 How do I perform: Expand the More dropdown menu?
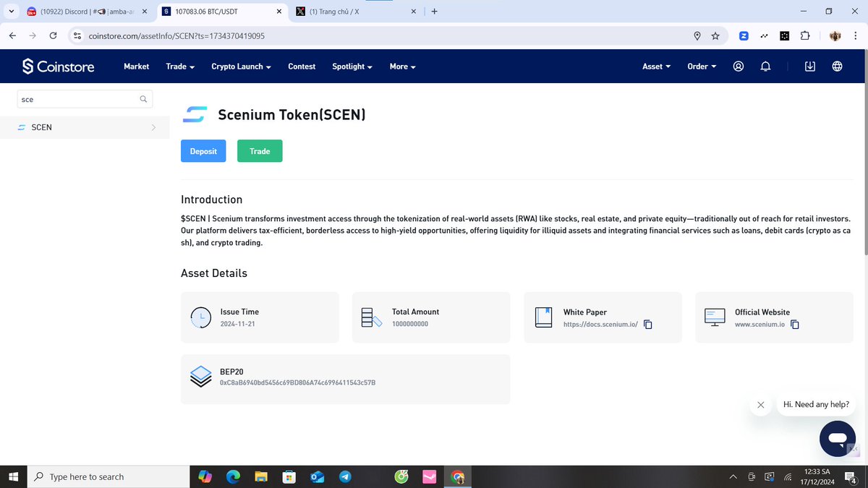(x=403, y=67)
